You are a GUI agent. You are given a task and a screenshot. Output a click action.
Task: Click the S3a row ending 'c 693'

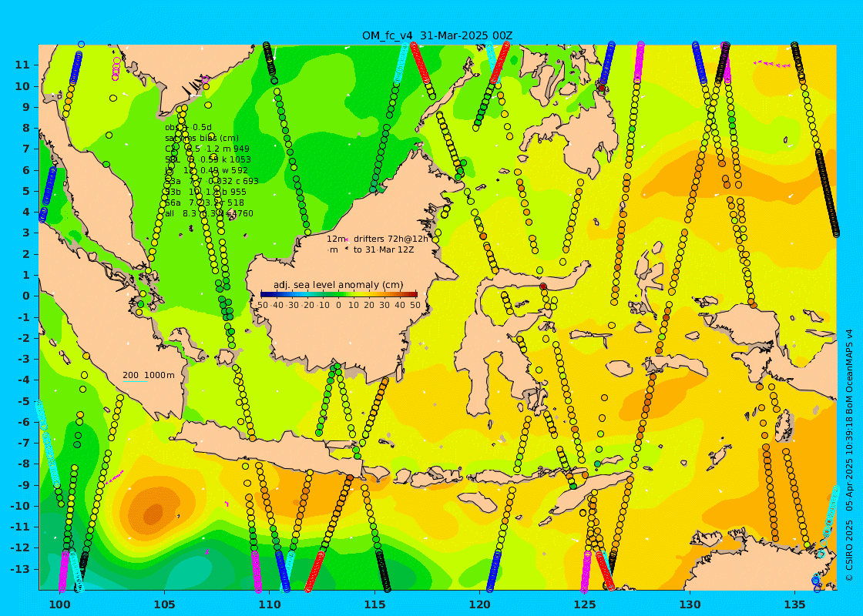coord(211,181)
